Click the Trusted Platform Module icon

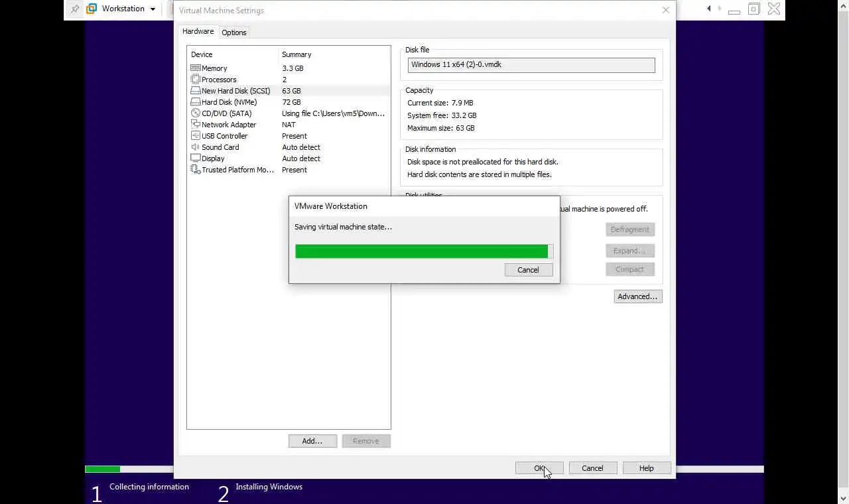tap(196, 170)
